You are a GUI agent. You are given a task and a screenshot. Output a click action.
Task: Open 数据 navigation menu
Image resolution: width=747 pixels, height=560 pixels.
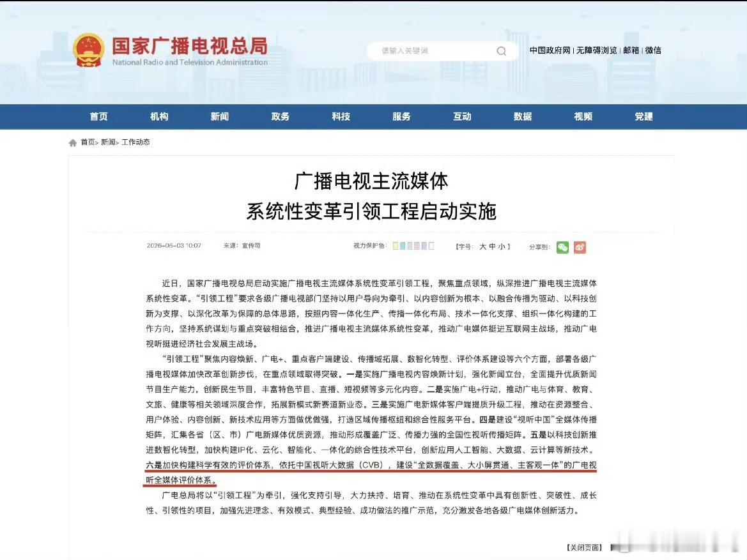coord(523,117)
